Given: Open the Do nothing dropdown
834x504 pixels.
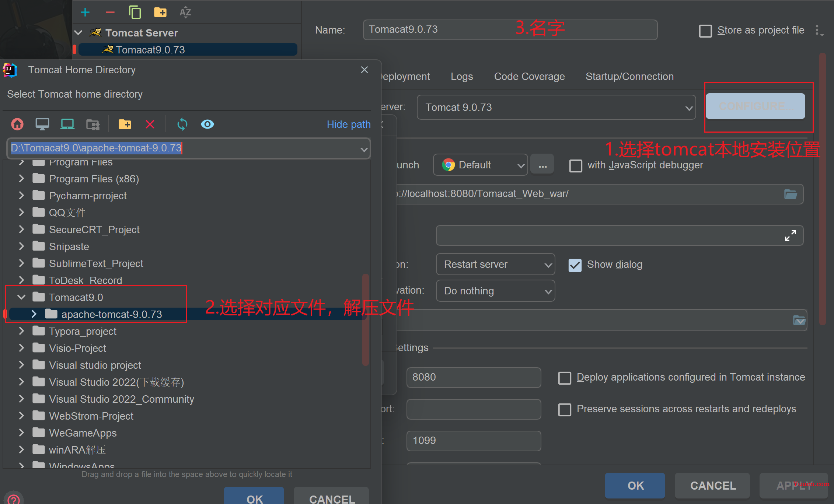Looking at the screenshot, I should (495, 291).
